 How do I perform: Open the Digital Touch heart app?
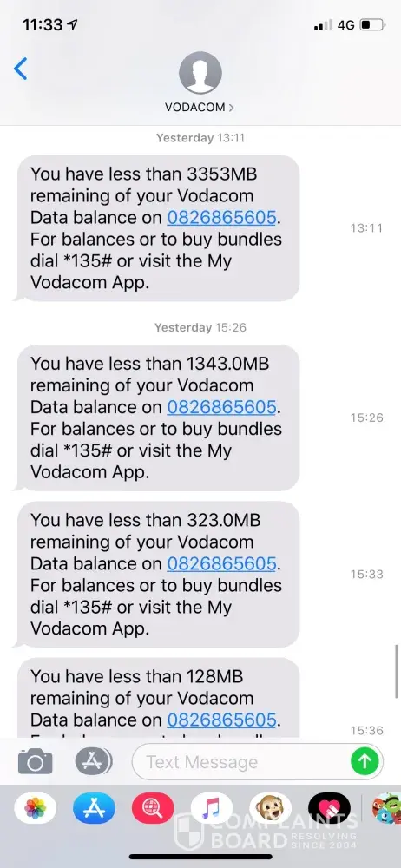[329, 808]
